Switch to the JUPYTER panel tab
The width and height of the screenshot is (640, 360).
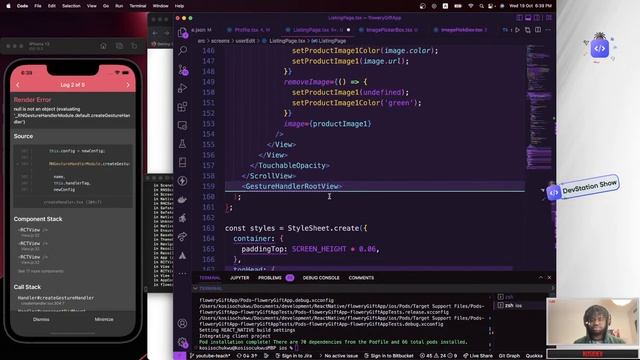pos(240,278)
